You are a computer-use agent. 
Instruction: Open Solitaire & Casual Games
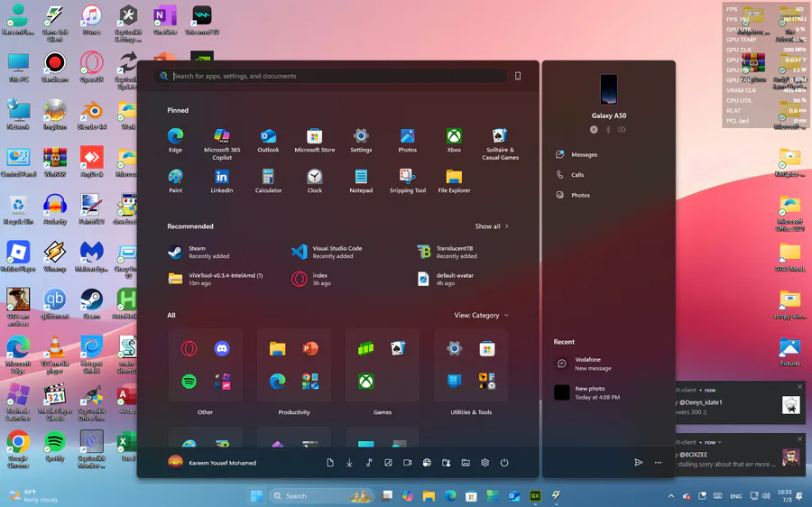500,143
